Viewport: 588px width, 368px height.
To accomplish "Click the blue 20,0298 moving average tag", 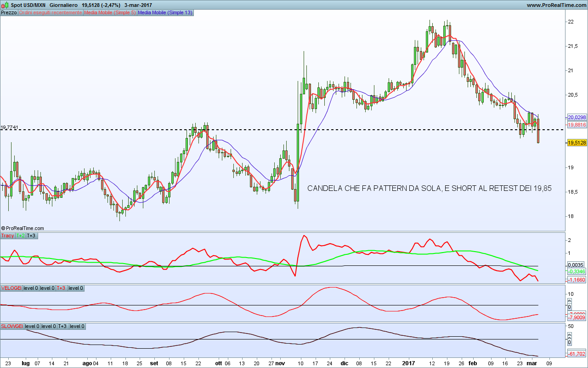I will [x=577, y=117].
